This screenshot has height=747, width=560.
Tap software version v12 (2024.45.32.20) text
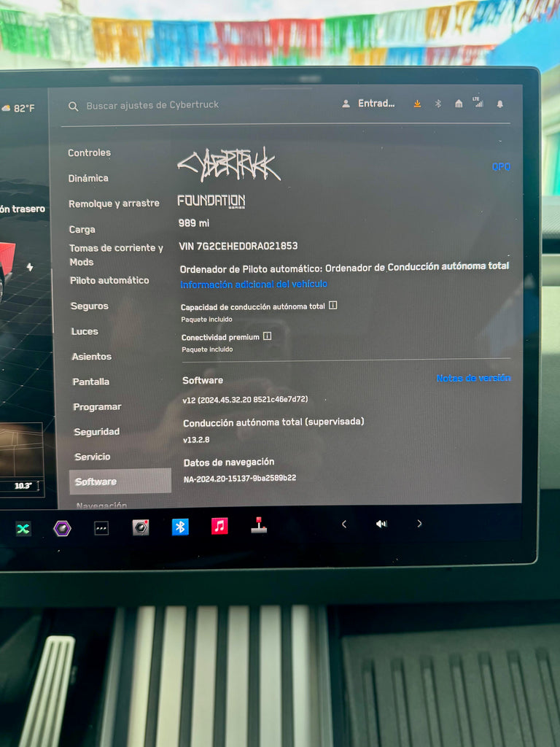(x=245, y=400)
